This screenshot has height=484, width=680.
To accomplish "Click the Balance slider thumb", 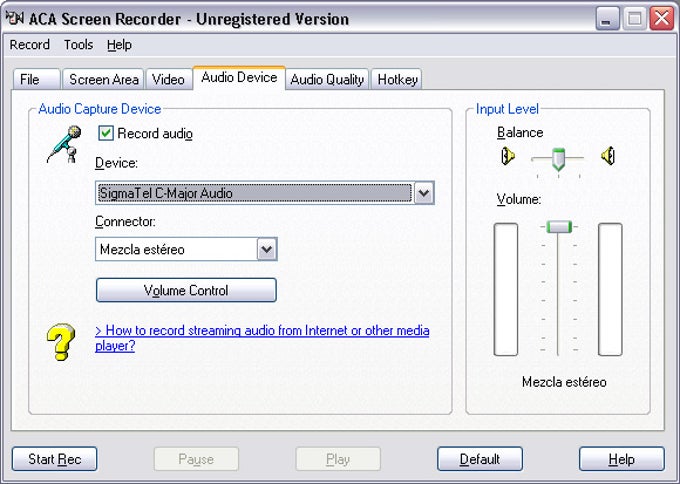I will (x=558, y=159).
